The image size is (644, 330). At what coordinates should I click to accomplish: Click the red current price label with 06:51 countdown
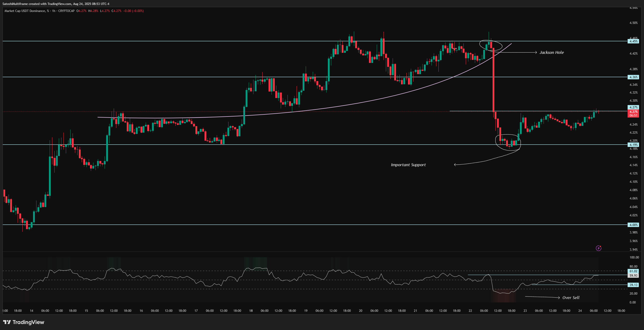[x=633, y=114]
